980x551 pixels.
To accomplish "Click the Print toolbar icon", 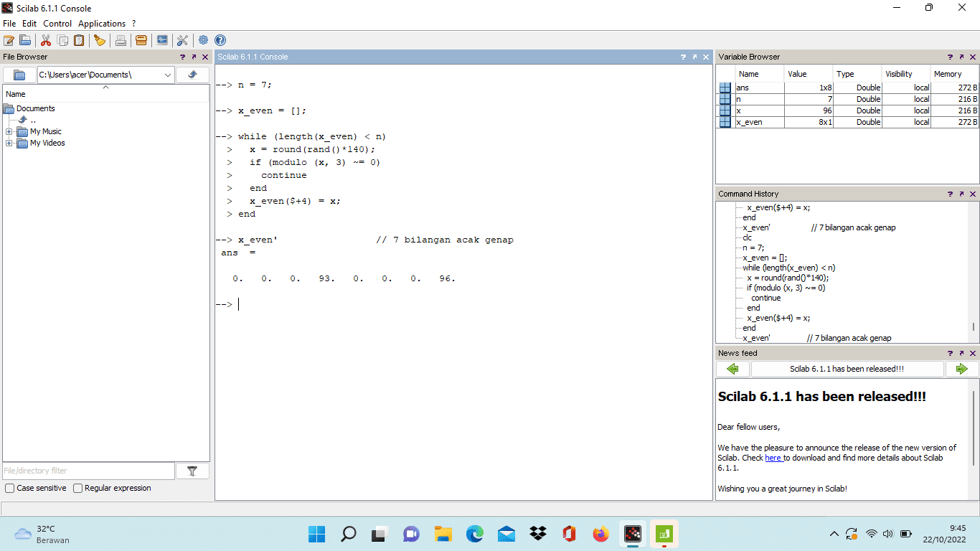I will click(121, 40).
